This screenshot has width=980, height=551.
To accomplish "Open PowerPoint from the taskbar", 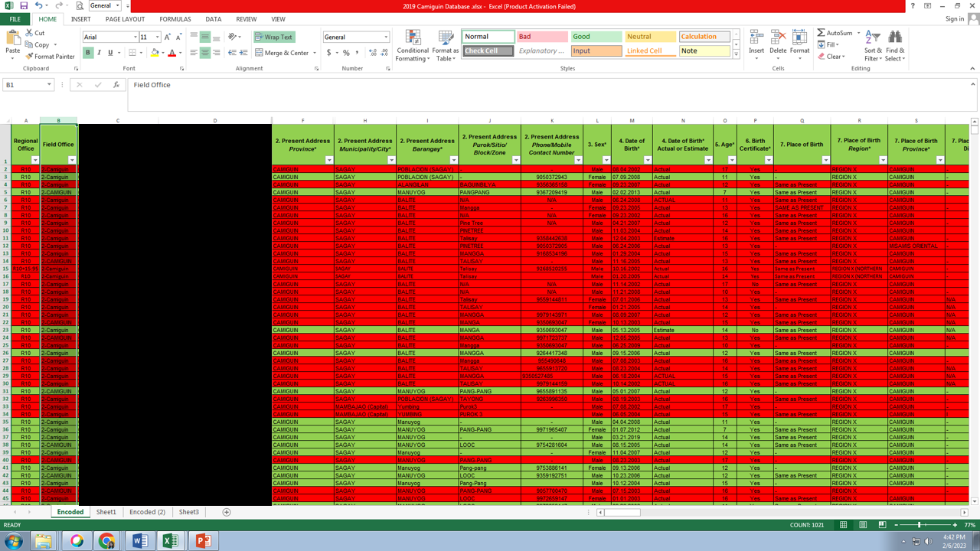I will (x=203, y=541).
